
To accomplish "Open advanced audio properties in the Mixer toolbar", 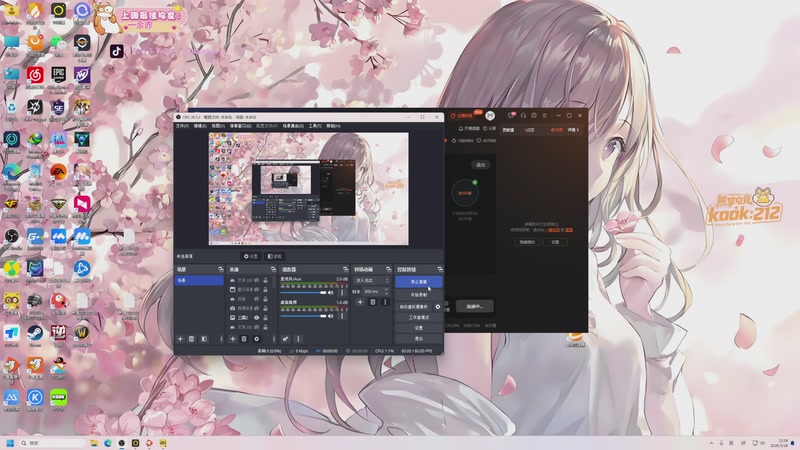I will [x=286, y=339].
